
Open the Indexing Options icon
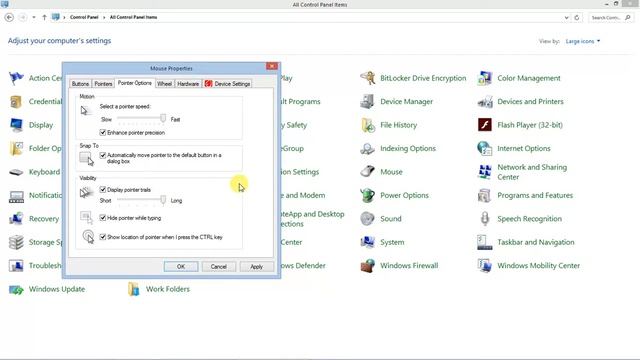[x=367, y=148]
